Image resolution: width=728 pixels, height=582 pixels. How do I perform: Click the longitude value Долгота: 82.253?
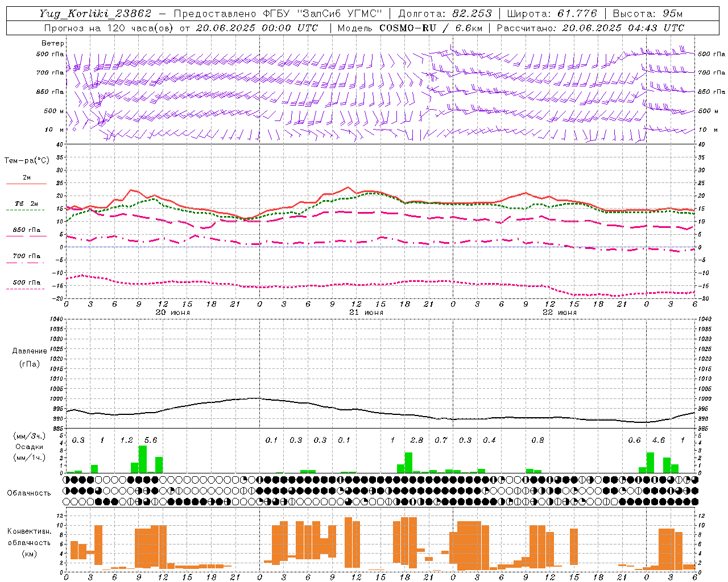[x=445, y=14]
